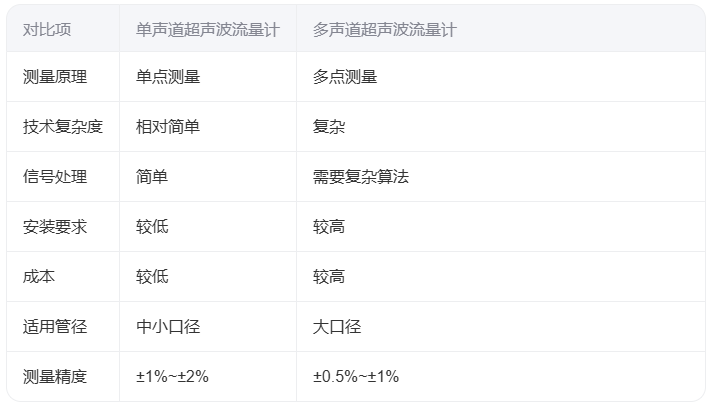The height and width of the screenshot is (410, 713).
Task: Select the 大口径 cell
Action: pos(337,327)
